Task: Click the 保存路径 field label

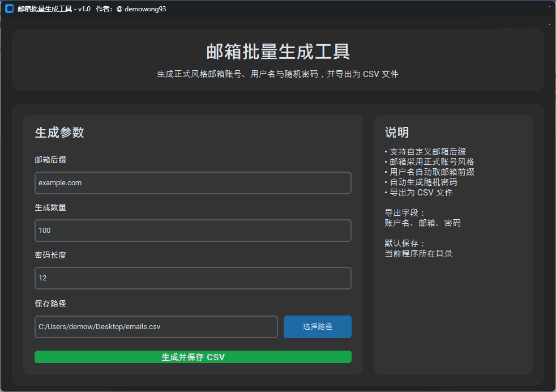Action: [50, 303]
